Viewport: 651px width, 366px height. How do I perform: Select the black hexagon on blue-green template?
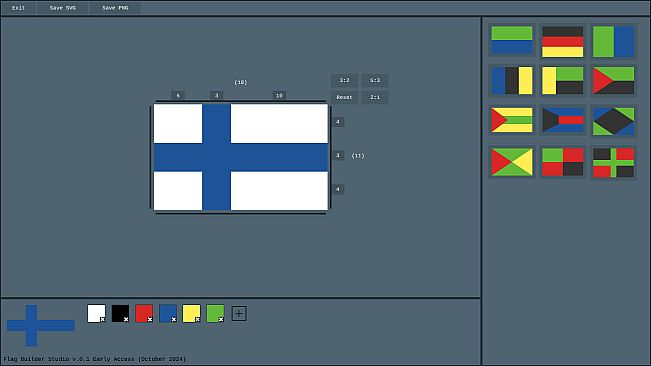613,120
